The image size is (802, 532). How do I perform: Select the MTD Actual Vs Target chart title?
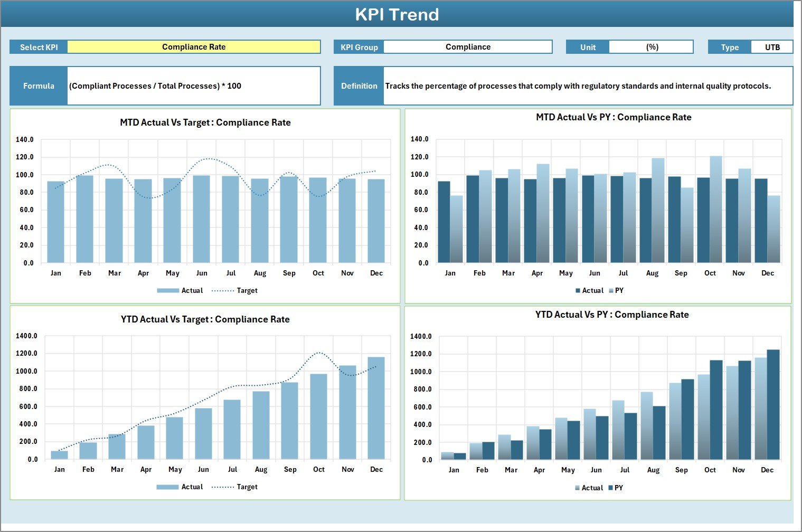[x=205, y=122]
